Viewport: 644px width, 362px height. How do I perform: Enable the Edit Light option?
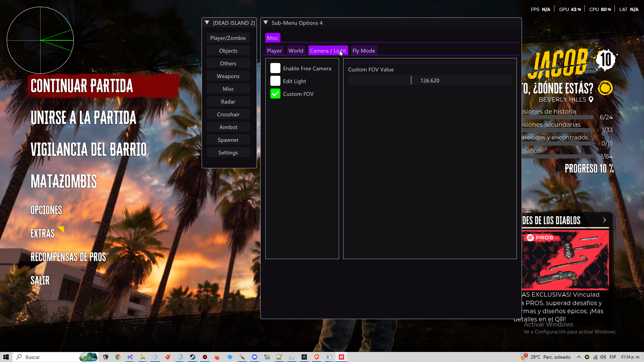coord(275,81)
